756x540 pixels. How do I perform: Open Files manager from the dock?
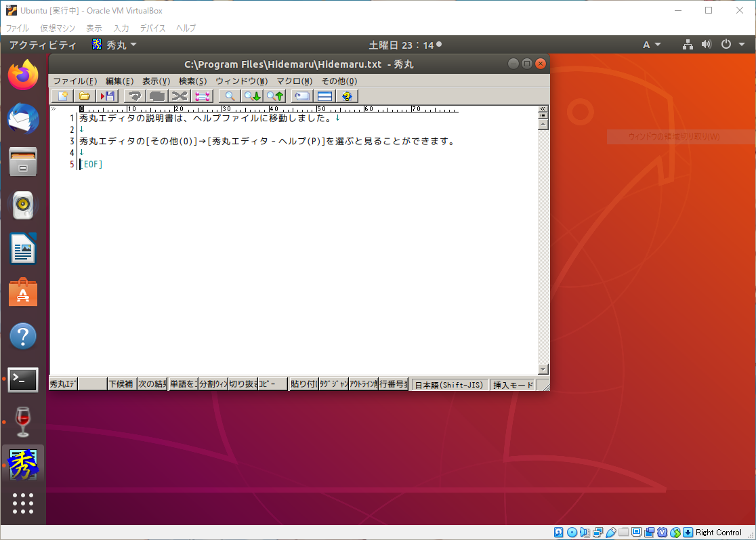pyautogui.click(x=23, y=161)
